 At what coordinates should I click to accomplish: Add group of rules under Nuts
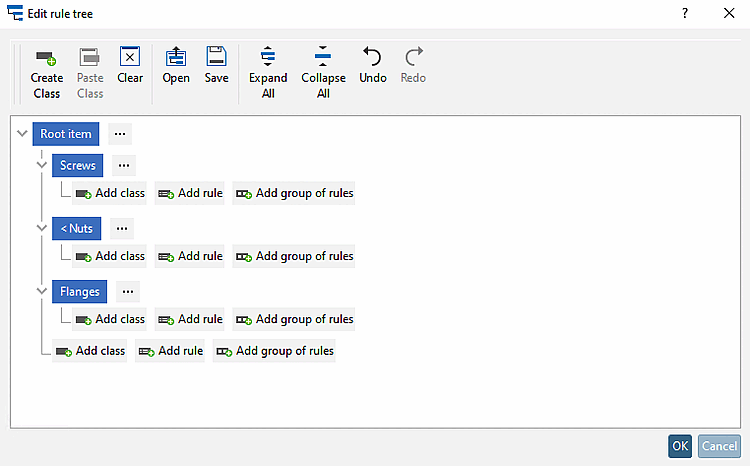[x=294, y=256]
